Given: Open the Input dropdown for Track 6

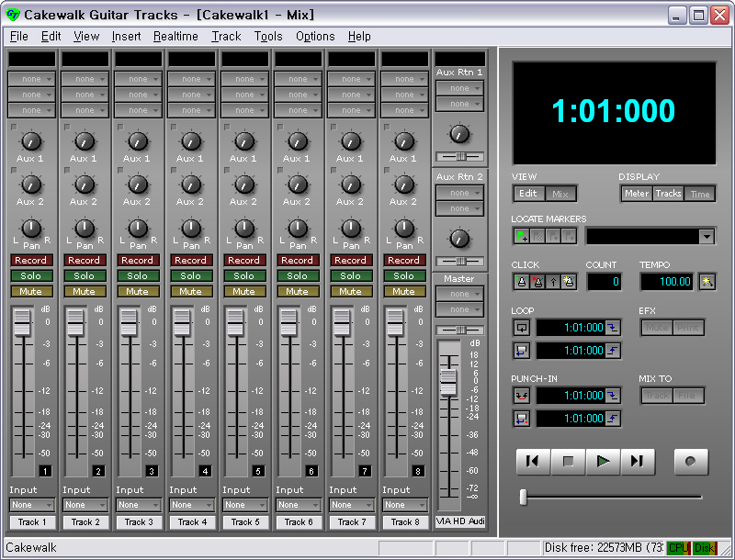Looking at the screenshot, I should pyautogui.click(x=298, y=505).
